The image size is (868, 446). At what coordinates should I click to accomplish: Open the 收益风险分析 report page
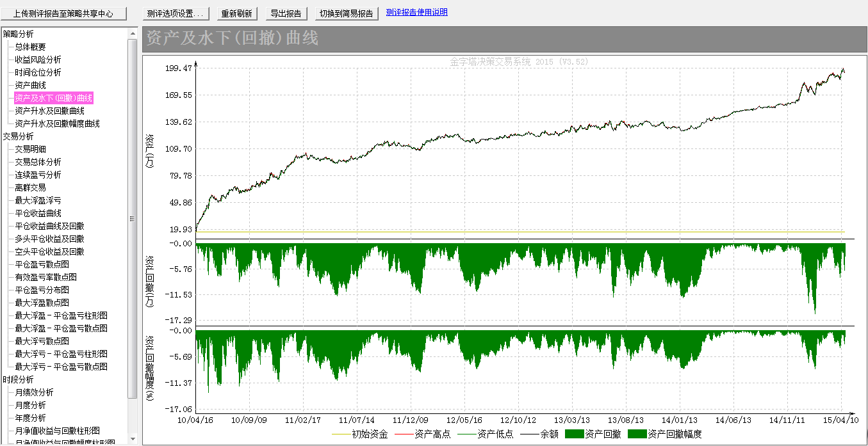(38, 60)
